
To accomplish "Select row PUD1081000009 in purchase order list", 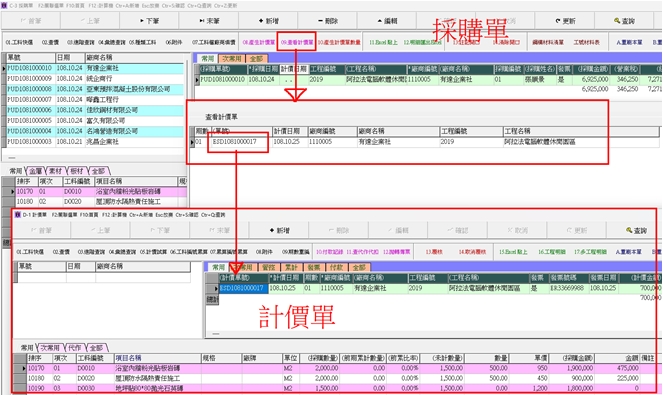I will (95, 79).
